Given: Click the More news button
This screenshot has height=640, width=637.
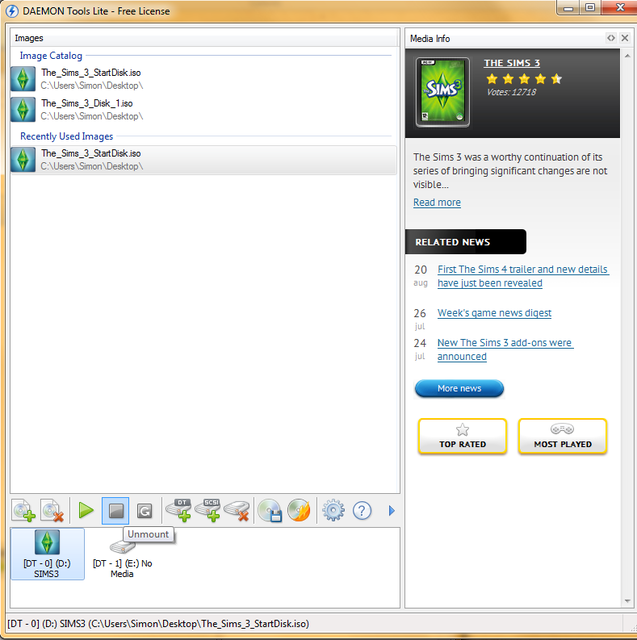Looking at the screenshot, I should 459,389.
